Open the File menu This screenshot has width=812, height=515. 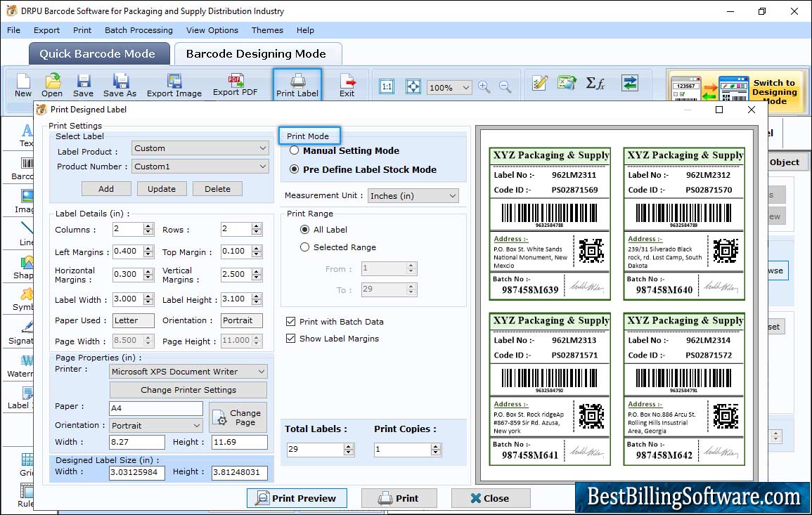(x=14, y=30)
